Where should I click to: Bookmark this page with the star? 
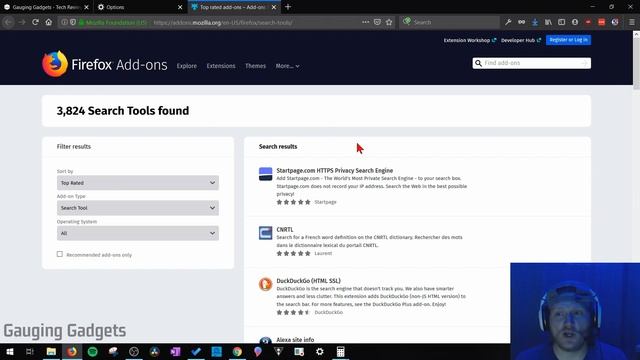click(x=389, y=22)
